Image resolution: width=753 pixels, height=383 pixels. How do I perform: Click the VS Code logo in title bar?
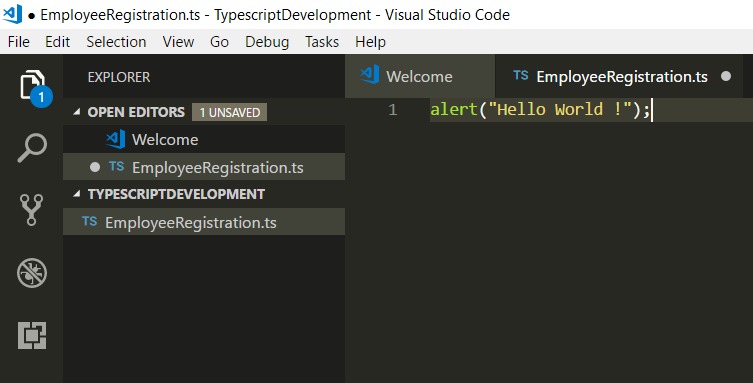pyautogui.click(x=12, y=14)
